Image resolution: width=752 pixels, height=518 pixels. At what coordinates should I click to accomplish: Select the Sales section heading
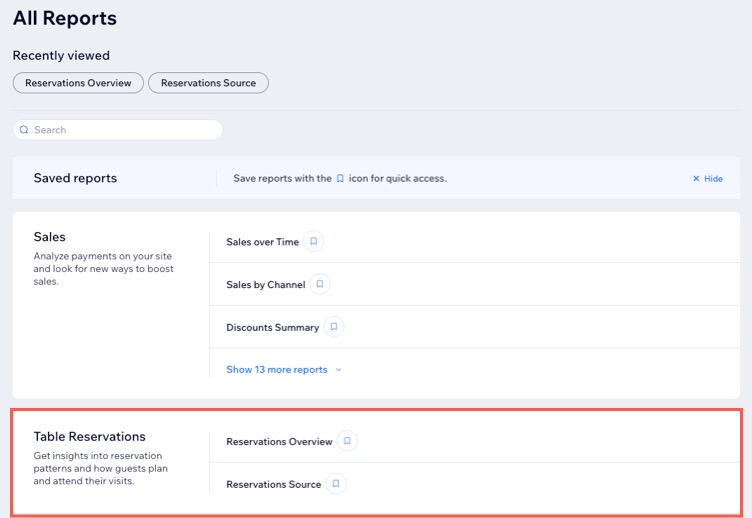(x=49, y=237)
